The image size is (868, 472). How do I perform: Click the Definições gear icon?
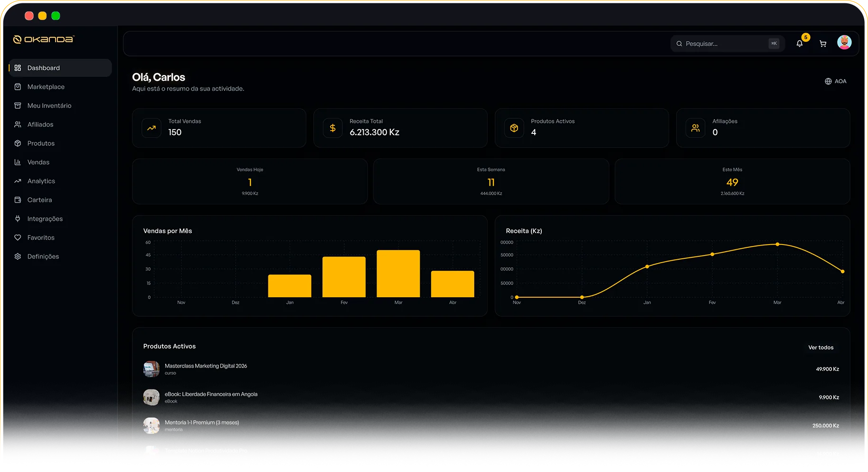[18, 256]
